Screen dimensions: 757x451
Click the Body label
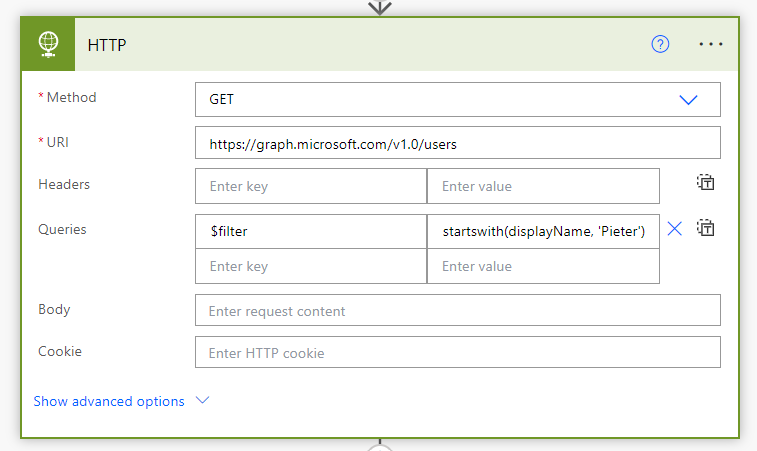(x=54, y=310)
